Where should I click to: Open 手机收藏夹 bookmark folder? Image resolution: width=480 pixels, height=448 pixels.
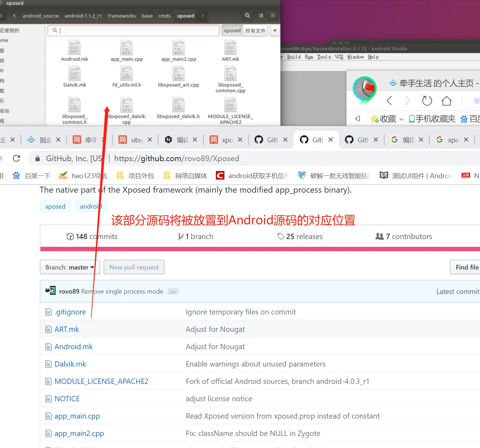pyautogui.click(x=432, y=119)
